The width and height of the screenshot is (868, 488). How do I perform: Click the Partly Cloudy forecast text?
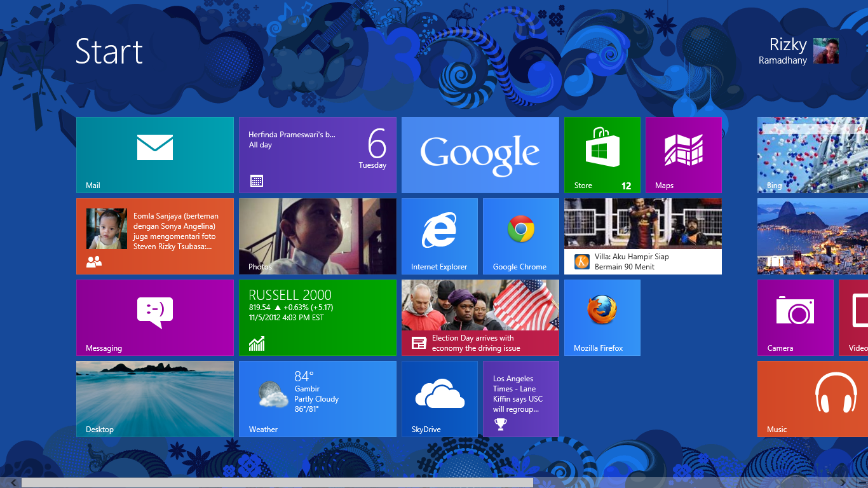coord(316,399)
